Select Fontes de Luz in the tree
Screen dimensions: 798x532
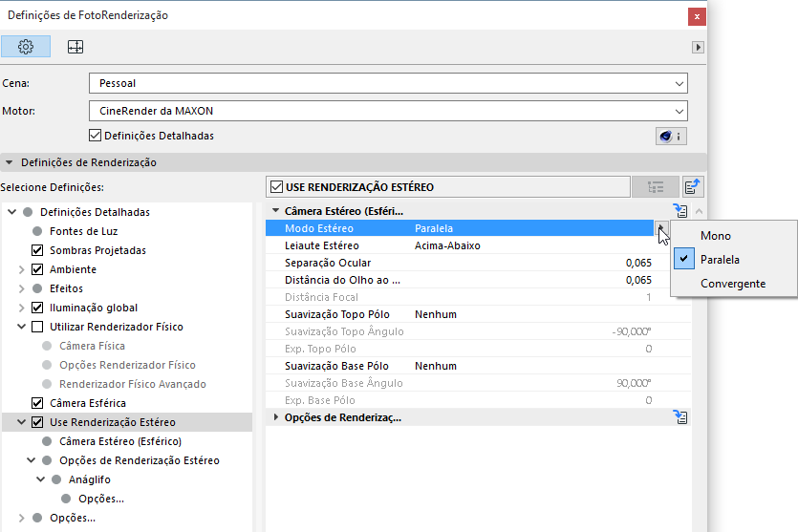(x=83, y=231)
